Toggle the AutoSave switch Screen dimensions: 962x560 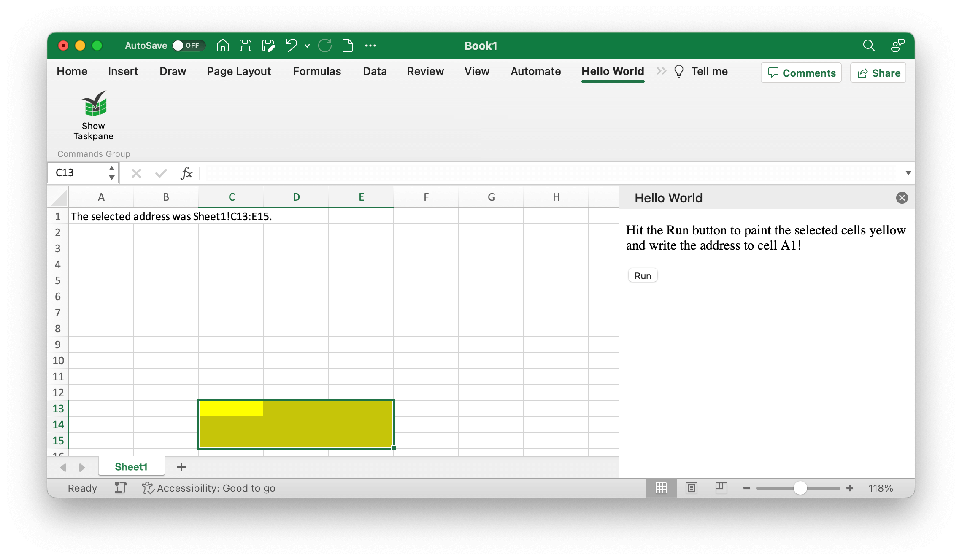click(189, 46)
